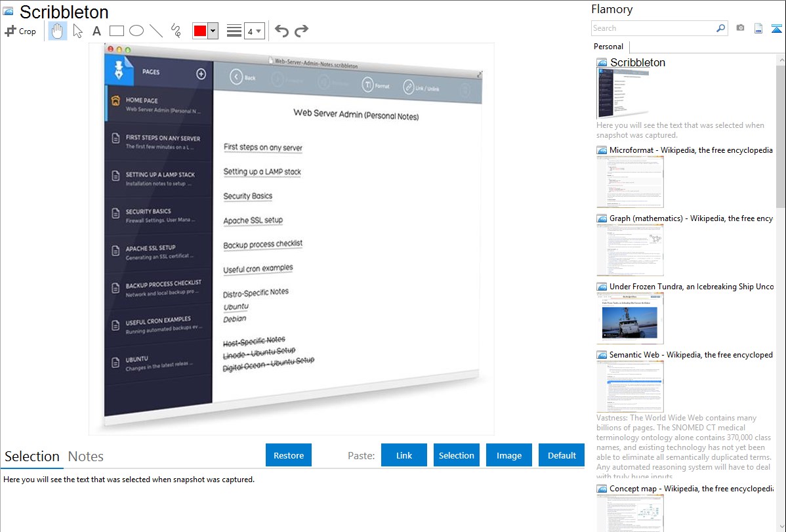The width and height of the screenshot is (786, 532).
Task: Select First Steps On Any Server sidebar page
Action: coord(159,142)
